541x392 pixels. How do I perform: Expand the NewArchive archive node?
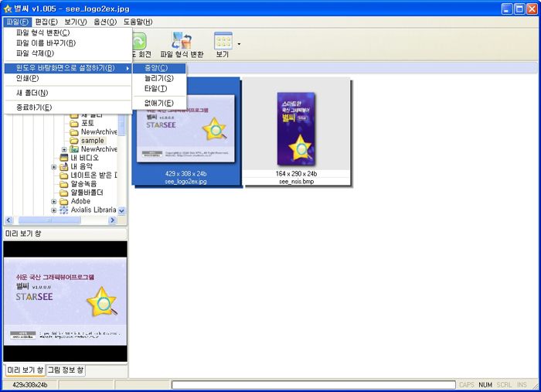click(x=64, y=149)
